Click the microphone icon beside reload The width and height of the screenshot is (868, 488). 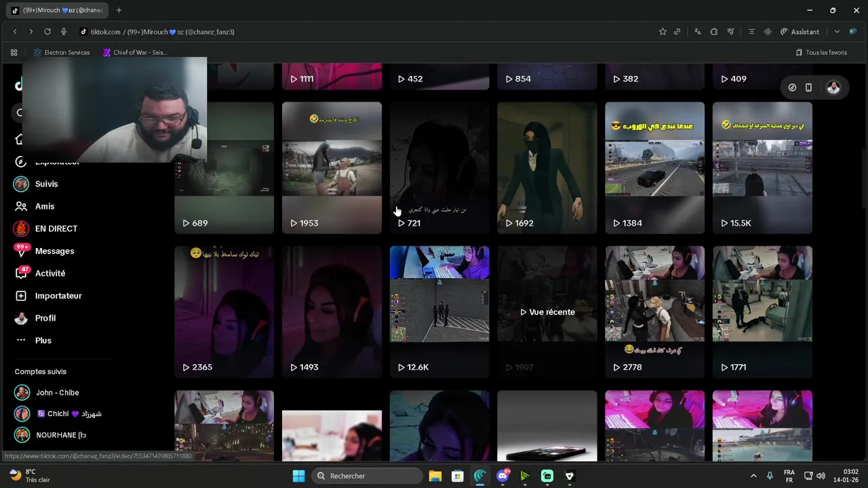(x=64, y=32)
